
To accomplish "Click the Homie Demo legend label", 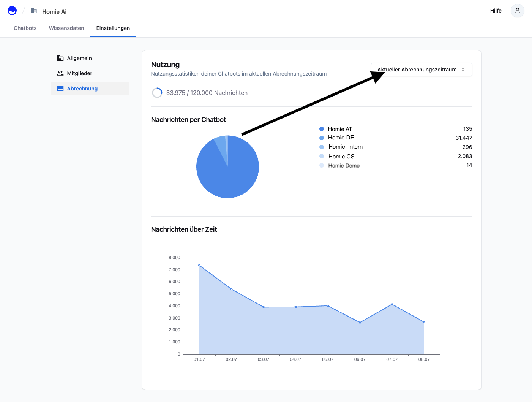I will [x=344, y=166].
